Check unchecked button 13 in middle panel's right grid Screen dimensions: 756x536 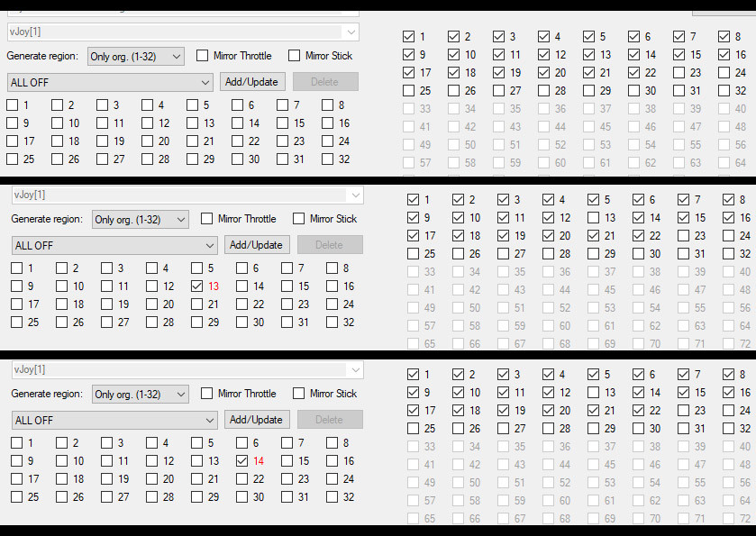click(x=593, y=217)
